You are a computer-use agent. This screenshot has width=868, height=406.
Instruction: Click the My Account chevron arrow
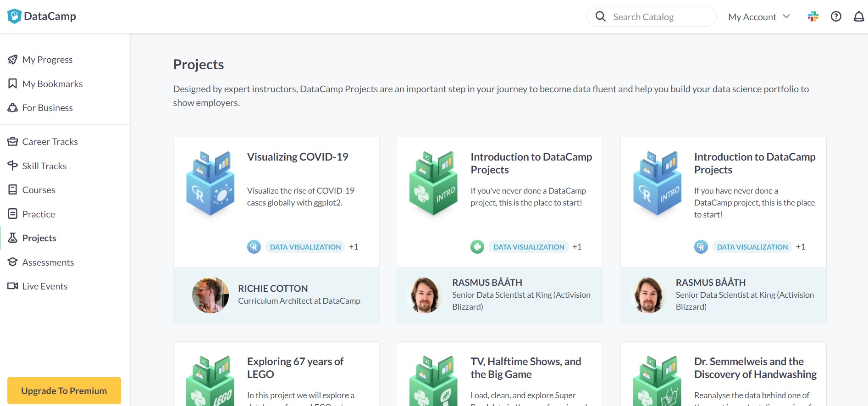[x=786, y=17]
